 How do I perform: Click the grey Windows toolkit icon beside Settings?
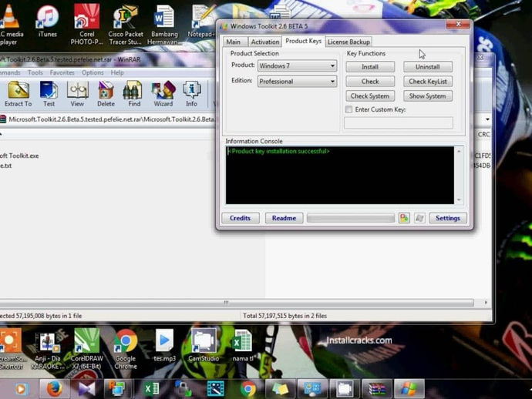click(x=419, y=218)
